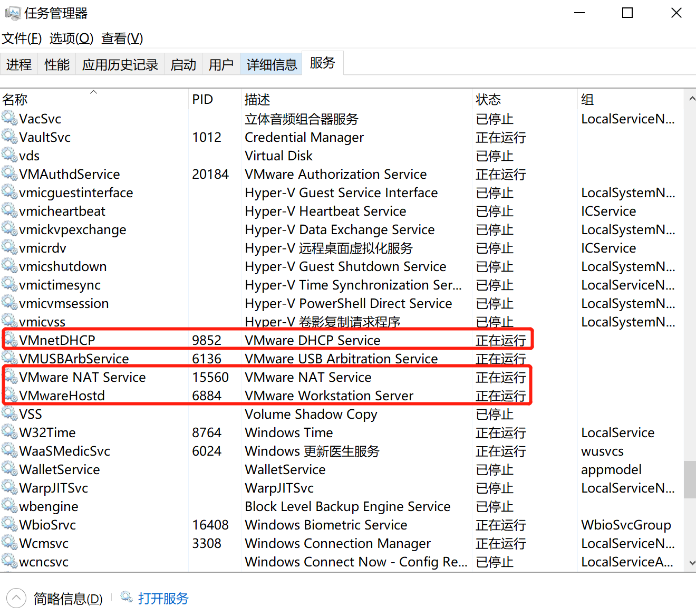Click description VMware Workstation Server
Screen dimensions: 696x616
pos(329,396)
